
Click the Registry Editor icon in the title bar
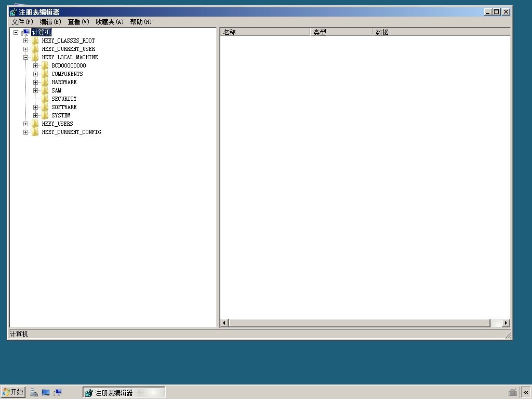point(13,12)
